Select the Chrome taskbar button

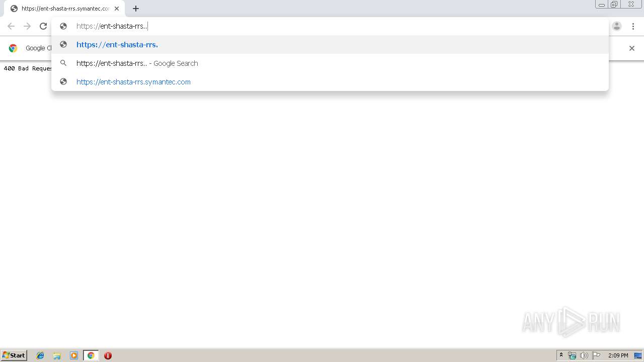click(91, 355)
